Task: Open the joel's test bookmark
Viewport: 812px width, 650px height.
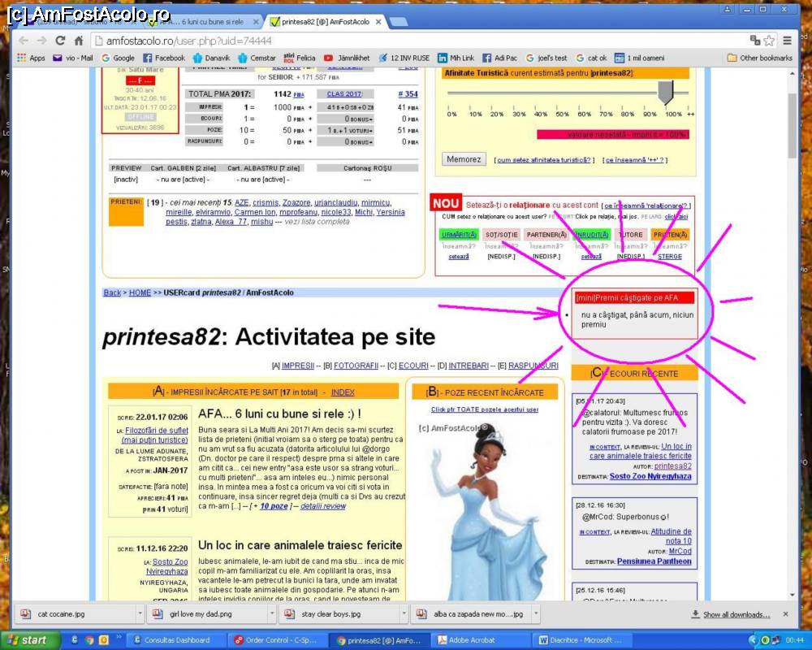Action: [x=546, y=58]
